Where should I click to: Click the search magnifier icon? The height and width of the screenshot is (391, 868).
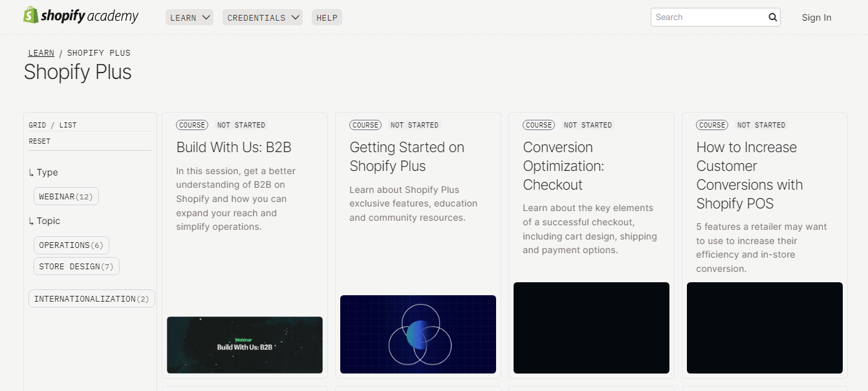coord(772,17)
